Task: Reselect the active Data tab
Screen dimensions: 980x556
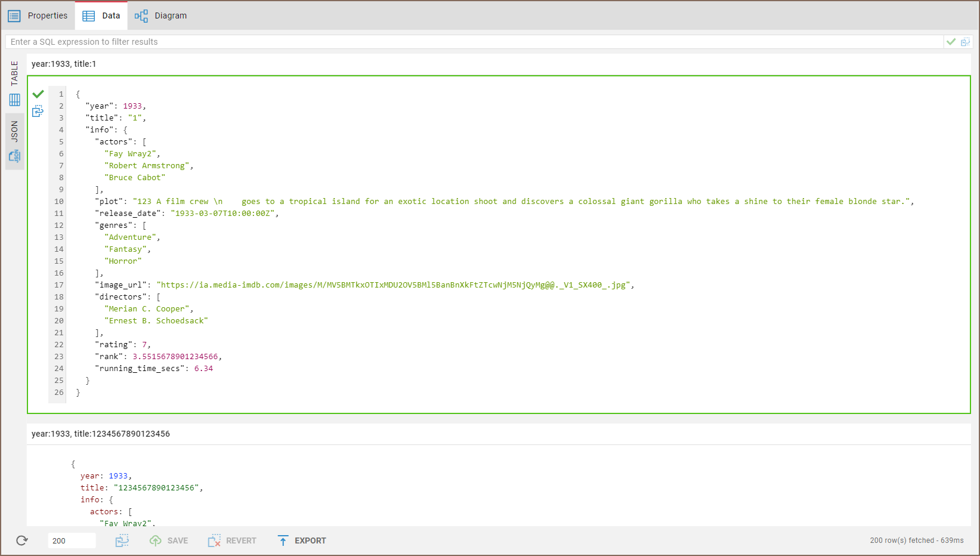Action: [101, 16]
